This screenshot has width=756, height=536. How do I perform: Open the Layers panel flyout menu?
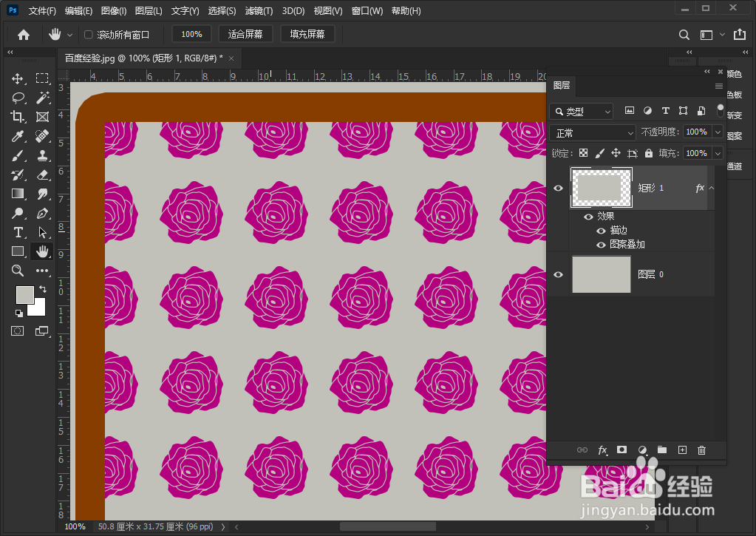(x=719, y=86)
